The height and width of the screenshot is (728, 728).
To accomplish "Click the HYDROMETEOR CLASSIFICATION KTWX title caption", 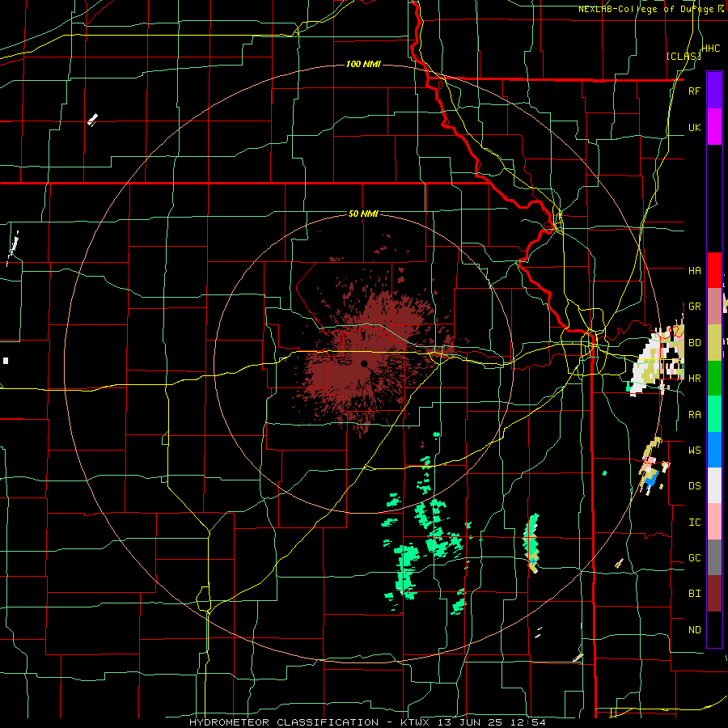I will point(367,722).
